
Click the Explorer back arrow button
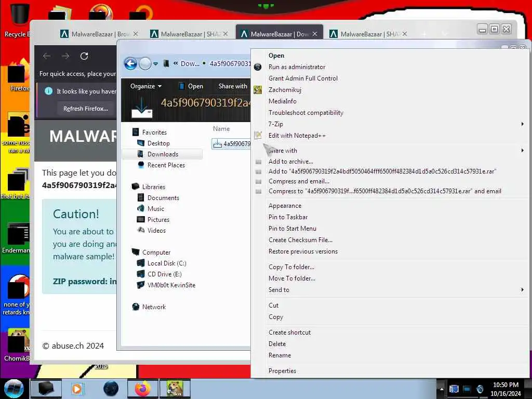click(130, 63)
